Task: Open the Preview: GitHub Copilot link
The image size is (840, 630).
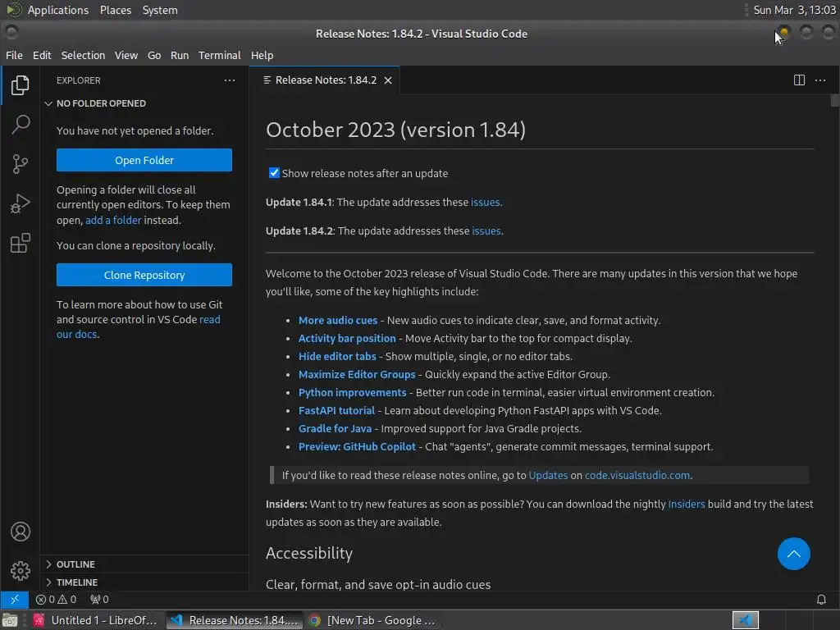Action: click(x=357, y=447)
